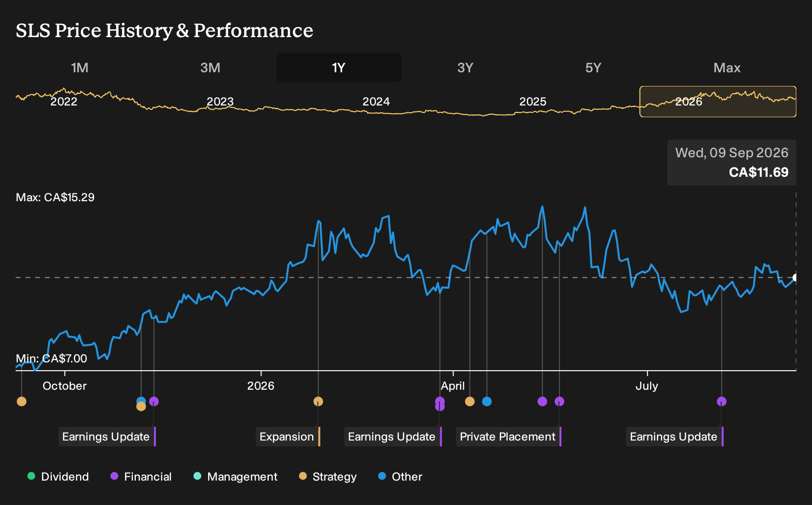Image resolution: width=812 pixels, height=505 pixels.
Task: Open the Earnings Update label before April
Action: (x=393, y=437)
